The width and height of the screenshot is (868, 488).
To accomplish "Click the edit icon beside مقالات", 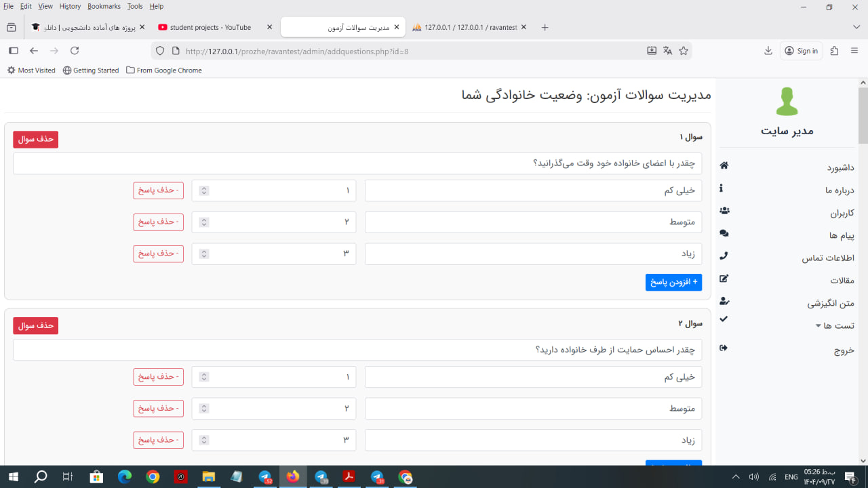I will [724, 279].
